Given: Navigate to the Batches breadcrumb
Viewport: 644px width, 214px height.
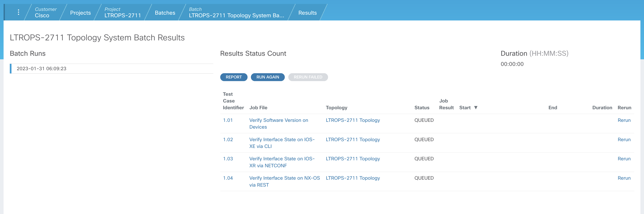Looking at the screenshot, I should click(165, 13).
